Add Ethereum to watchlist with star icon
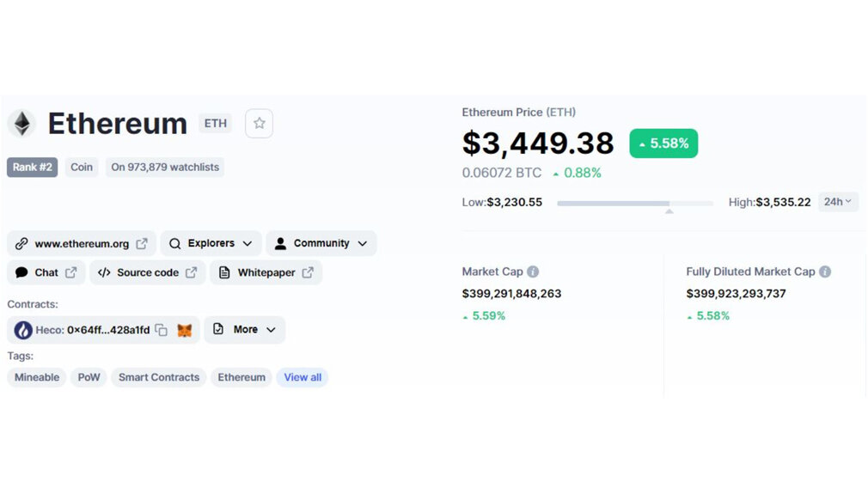The width and height of the screenshot is (868, 488). [x=259, y=124]
